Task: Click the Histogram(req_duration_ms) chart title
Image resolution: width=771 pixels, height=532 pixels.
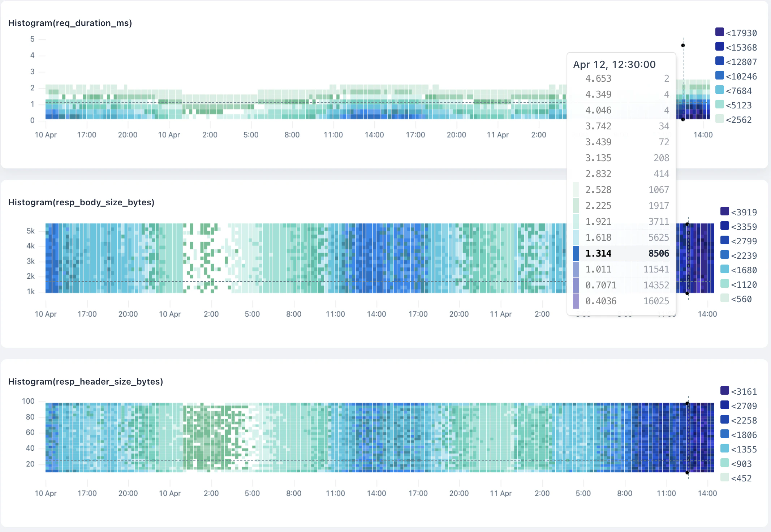Action: click(70, 23)
